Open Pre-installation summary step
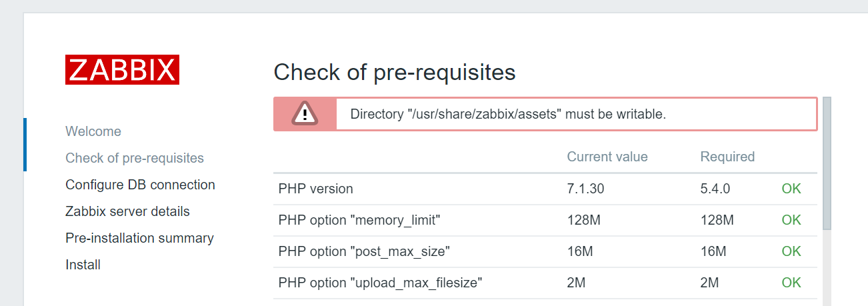The image size is (868, 306). tap(139, 238)
